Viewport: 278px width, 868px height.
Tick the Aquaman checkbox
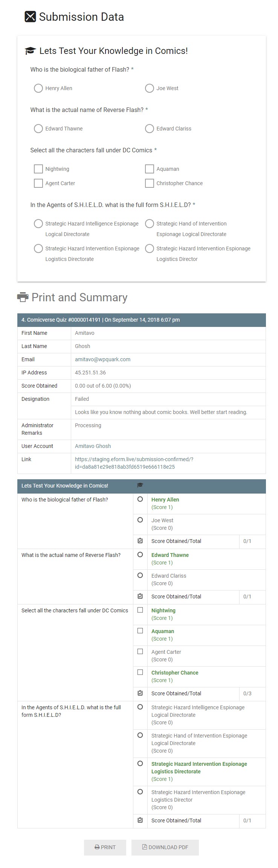[150, 169]
